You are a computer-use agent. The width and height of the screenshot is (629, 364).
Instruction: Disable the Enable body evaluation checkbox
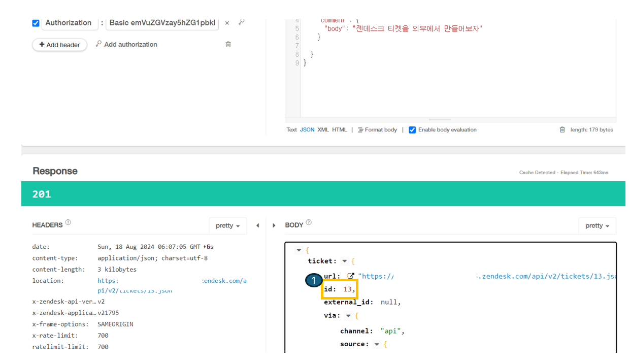412,129
